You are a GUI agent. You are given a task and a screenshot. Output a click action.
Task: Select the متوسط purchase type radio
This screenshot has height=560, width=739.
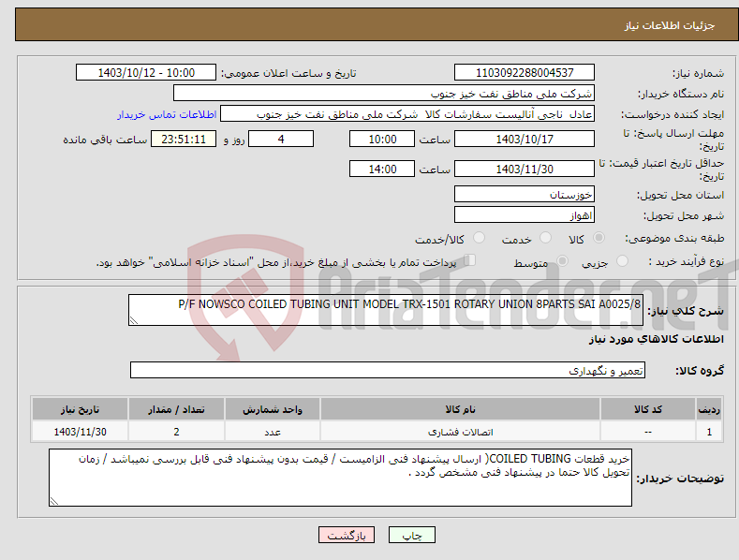click(562, 260)
